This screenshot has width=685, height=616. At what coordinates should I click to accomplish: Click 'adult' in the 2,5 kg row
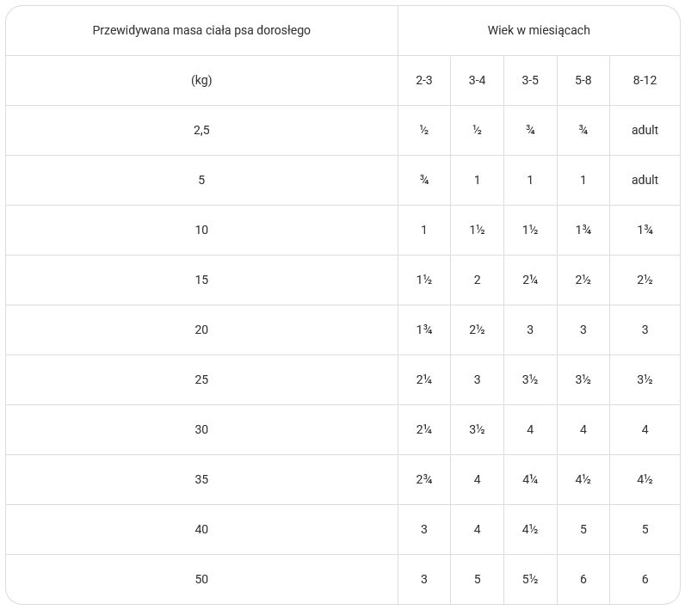(645, 130)
